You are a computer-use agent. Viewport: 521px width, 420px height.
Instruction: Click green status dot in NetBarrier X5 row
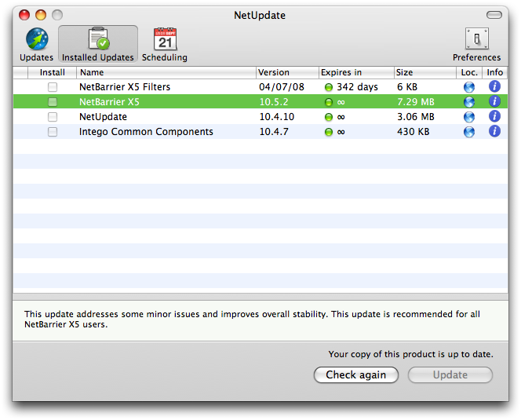pos(328,102)
